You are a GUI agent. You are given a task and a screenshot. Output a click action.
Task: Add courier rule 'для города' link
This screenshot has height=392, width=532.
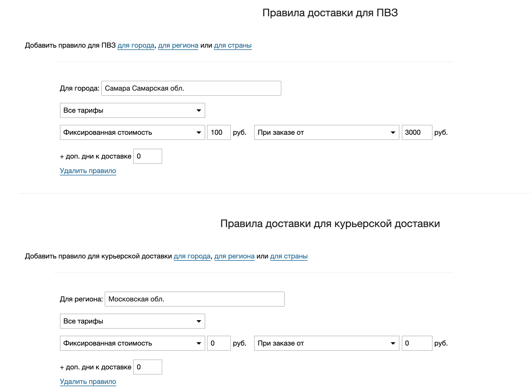click(x=192, y=256)
